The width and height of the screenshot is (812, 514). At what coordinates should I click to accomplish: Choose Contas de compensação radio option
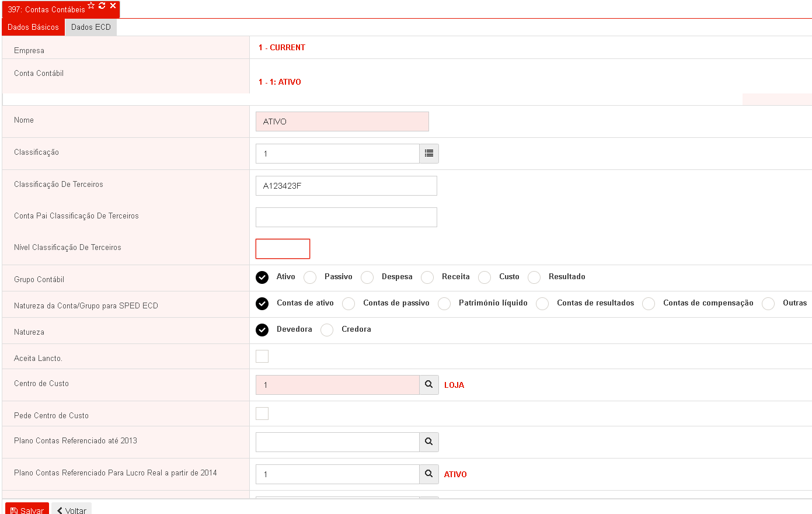649,303
